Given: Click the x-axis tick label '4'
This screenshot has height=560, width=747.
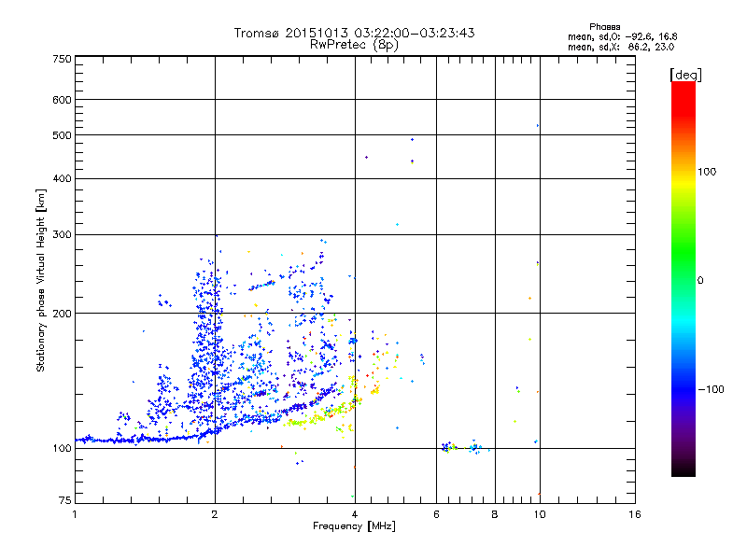Looking at the screenshot, I should (x=355, y=514).
